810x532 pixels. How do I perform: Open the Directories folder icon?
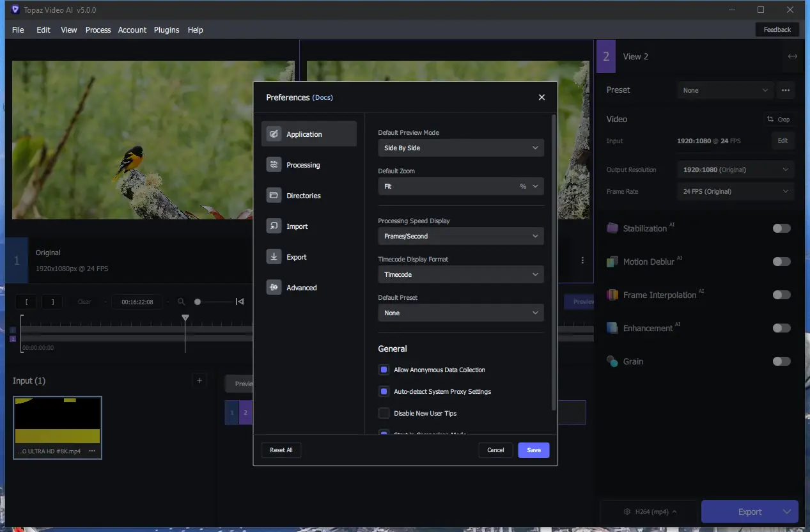[274, 196]
